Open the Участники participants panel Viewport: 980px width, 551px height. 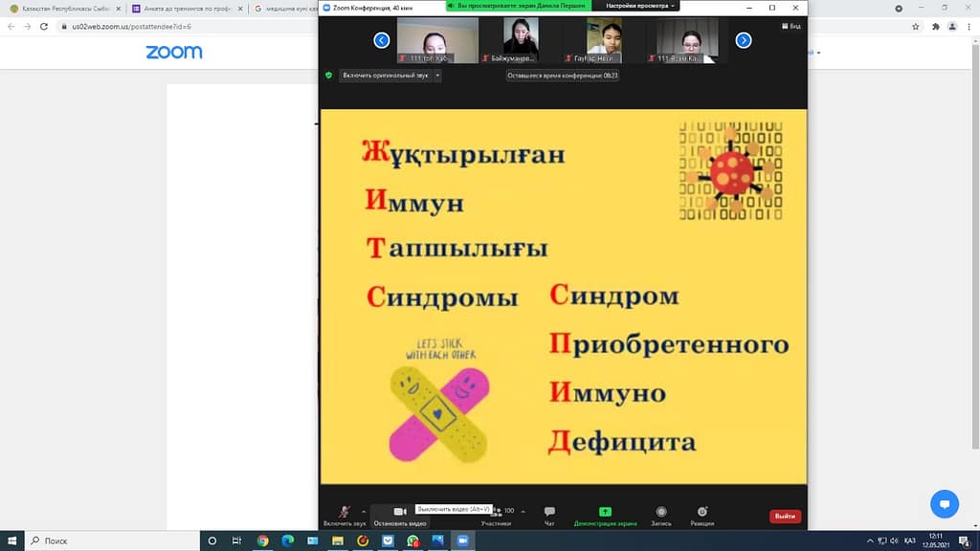496,513
